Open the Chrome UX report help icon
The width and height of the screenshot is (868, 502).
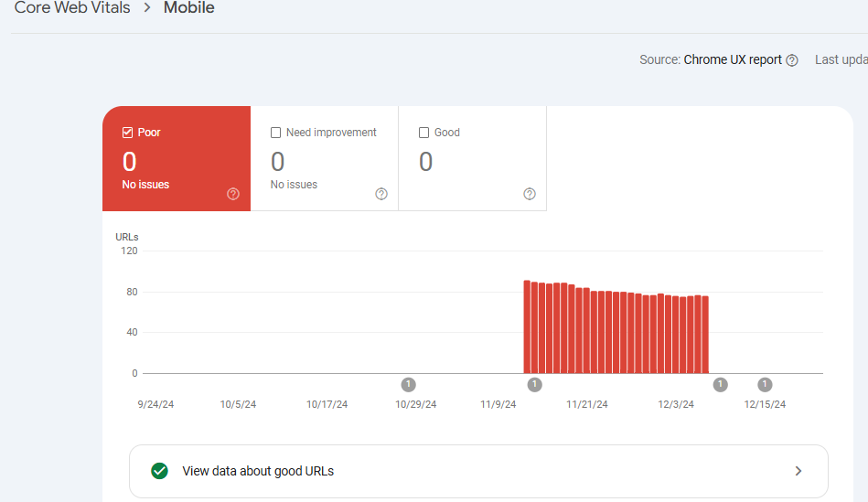pos(792,60)
